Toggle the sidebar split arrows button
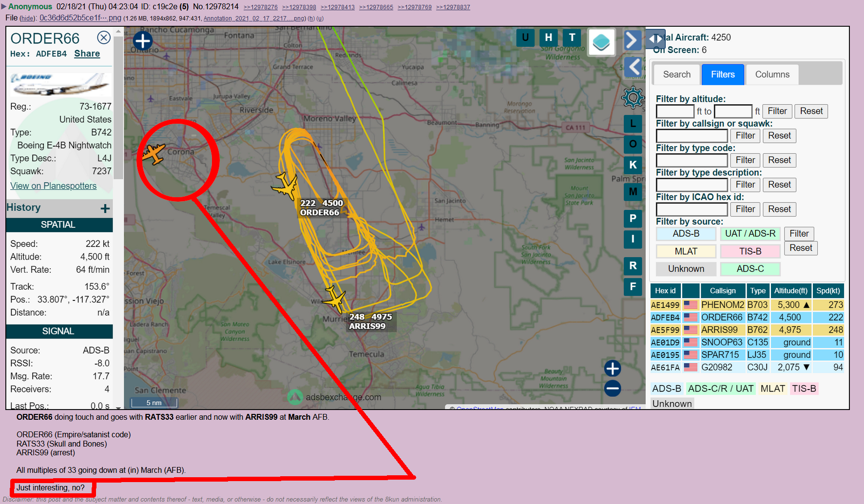The height and width of the screenshot is (504, 864). click(x=655, y=38)
